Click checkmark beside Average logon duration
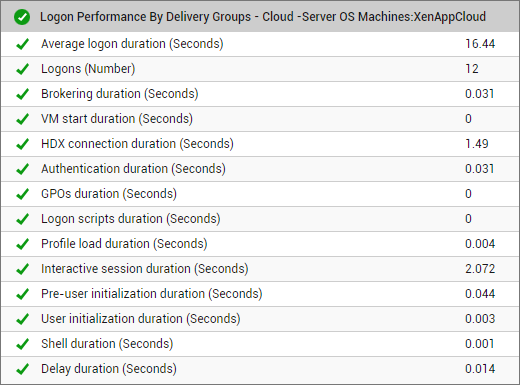 pos(22,44)
